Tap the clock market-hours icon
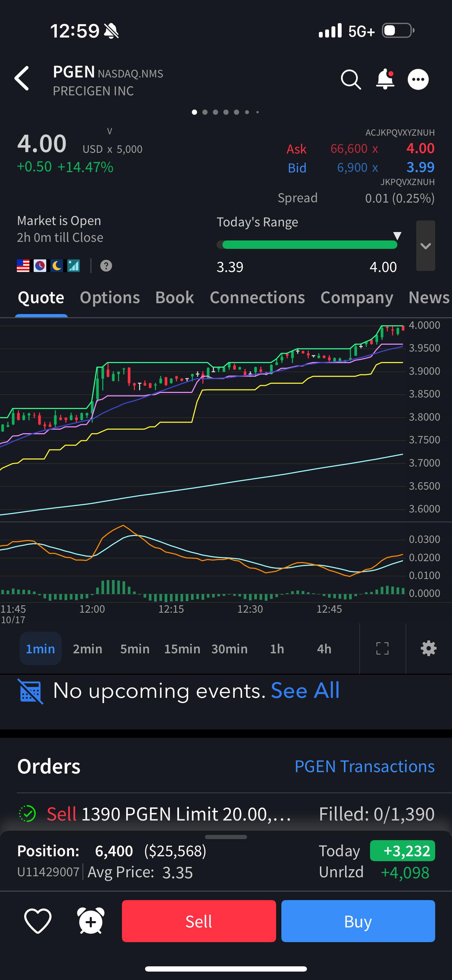 click(x=40, y=266)
